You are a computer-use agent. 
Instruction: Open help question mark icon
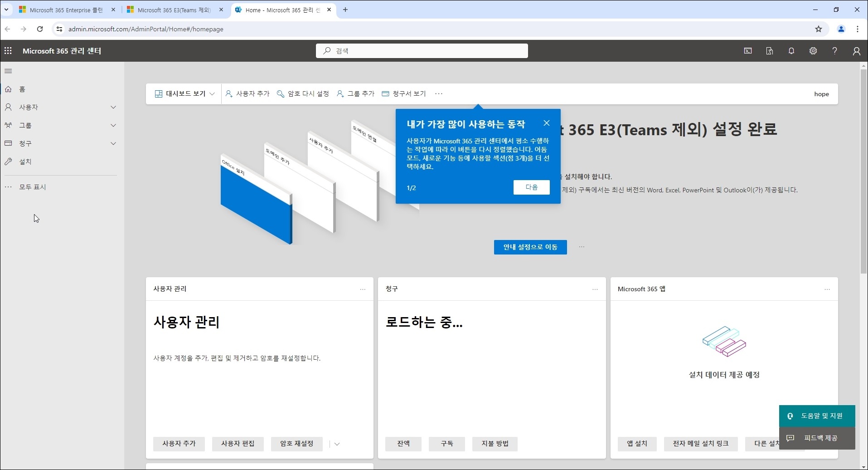(834, 51)
